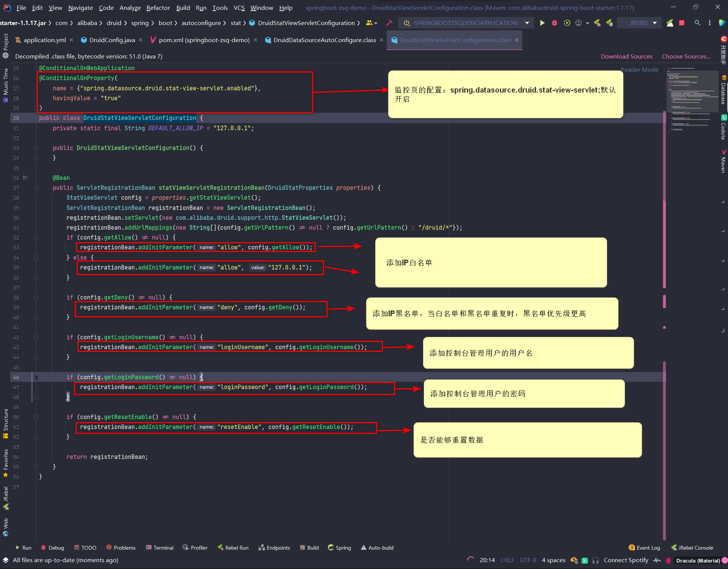The image size is (728, 569).
Task: Click the Debug with JRebel rocket icon
Action: 610,23
